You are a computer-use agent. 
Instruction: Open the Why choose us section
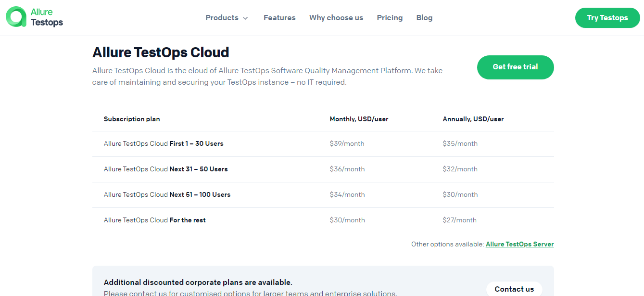point(336,18)
